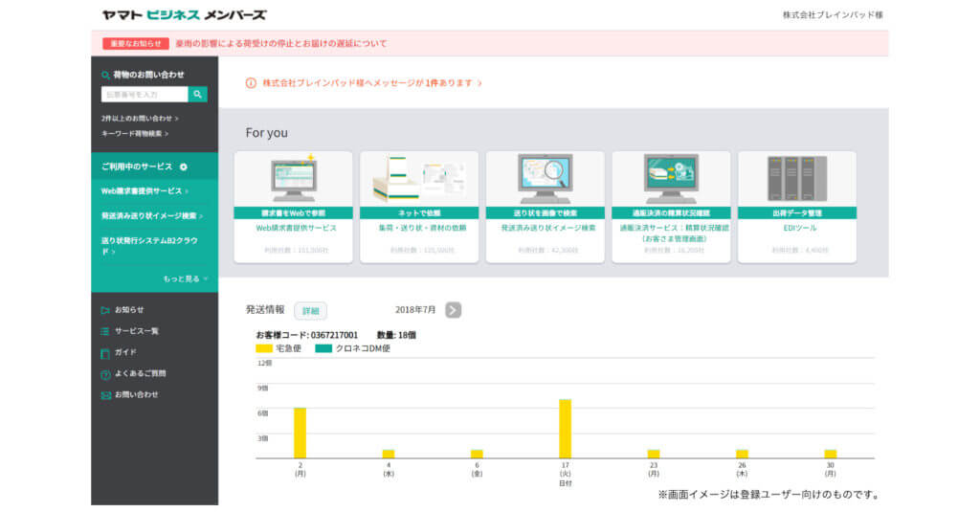Image resolution: width=980 pixels, height=512 pixels.
Task: Click the 詳細 button beside 発送情報
Action: (311, 311)
